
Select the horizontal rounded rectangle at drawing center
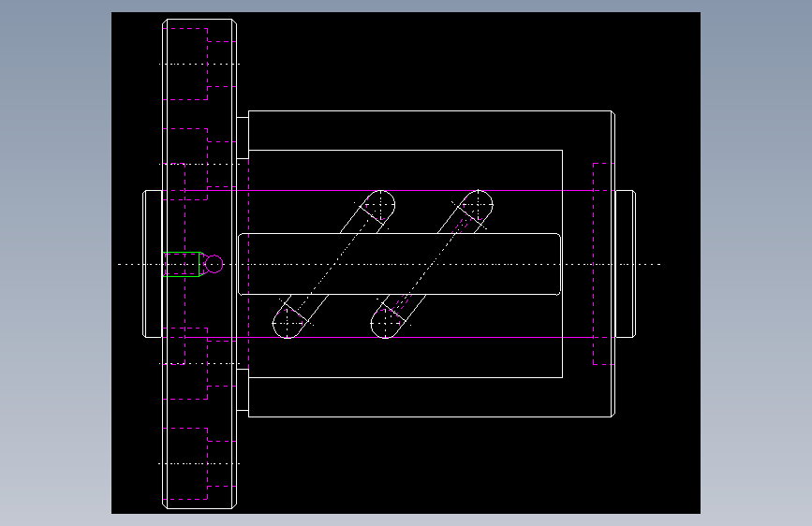pyautogui.click(x=399, y=264)
